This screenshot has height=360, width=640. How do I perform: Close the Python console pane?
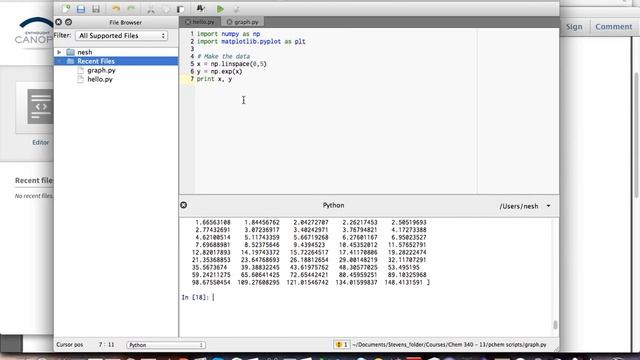pyautogui.click(x=184, y=205)
